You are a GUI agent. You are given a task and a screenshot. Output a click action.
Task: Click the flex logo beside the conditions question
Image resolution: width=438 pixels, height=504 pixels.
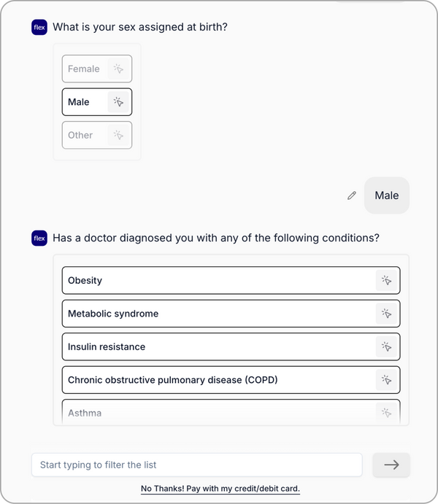pos(39,238)
